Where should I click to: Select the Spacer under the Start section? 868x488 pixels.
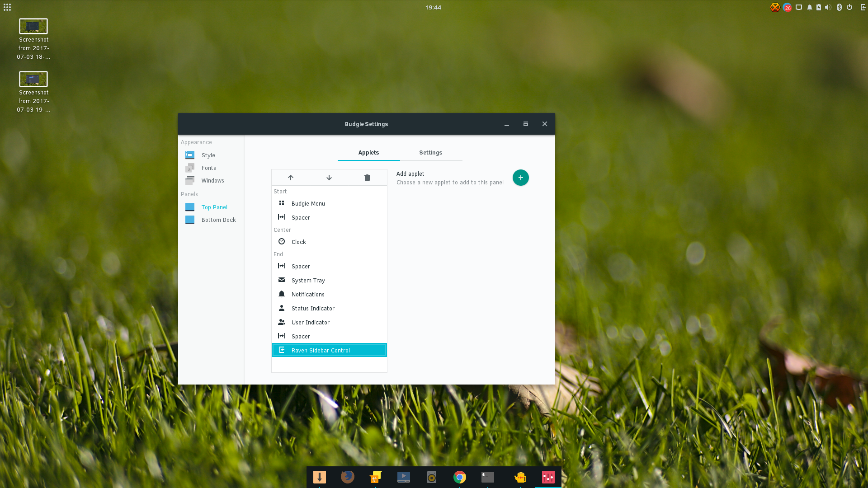(329, 217)
